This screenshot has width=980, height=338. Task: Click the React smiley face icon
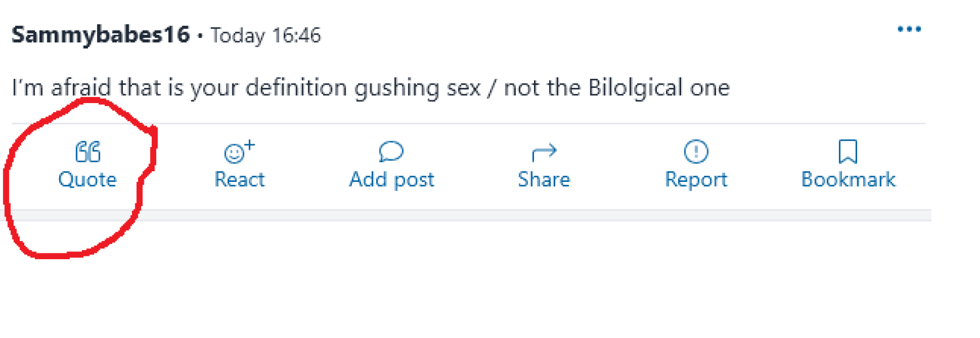[234, 153]
